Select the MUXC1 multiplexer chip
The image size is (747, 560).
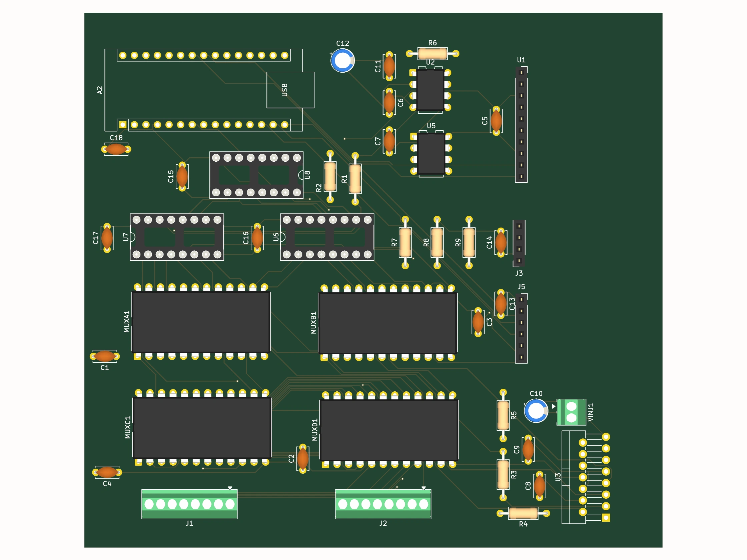[202, 428]
